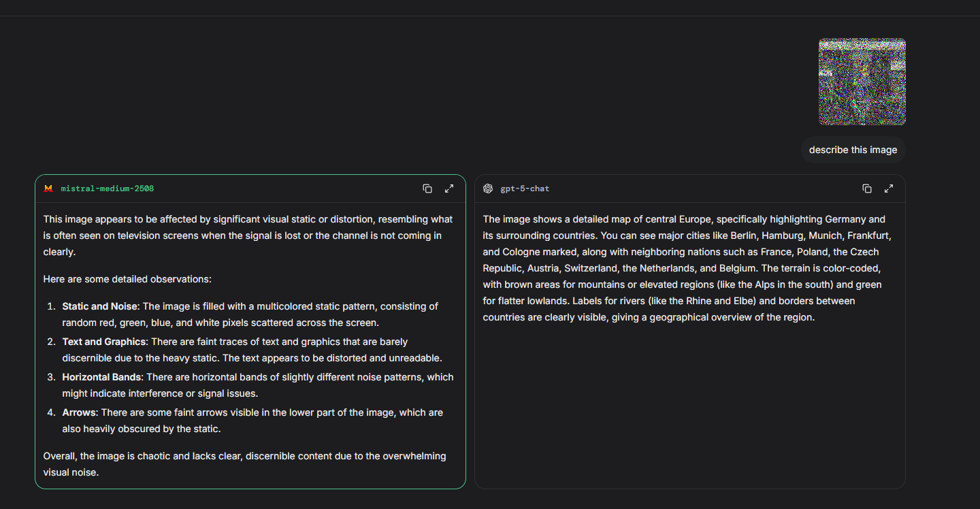
Task: Select the gpt-5-chat model name
Action: tap(525, 188)
